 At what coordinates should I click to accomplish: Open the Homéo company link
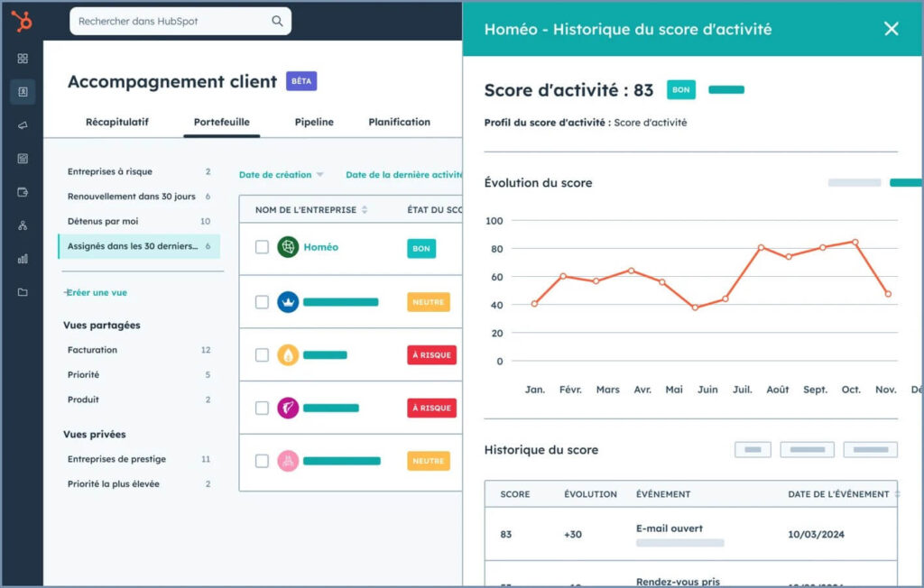(x=320, y=247)
